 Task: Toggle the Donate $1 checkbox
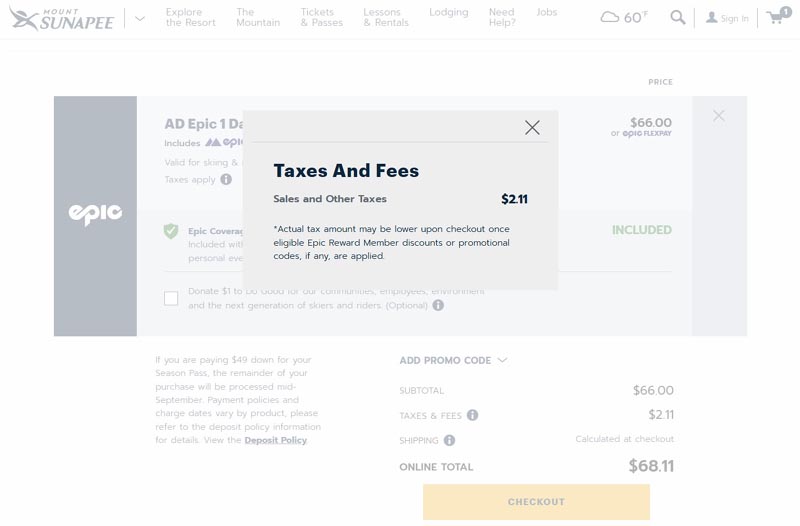[171, 298]
